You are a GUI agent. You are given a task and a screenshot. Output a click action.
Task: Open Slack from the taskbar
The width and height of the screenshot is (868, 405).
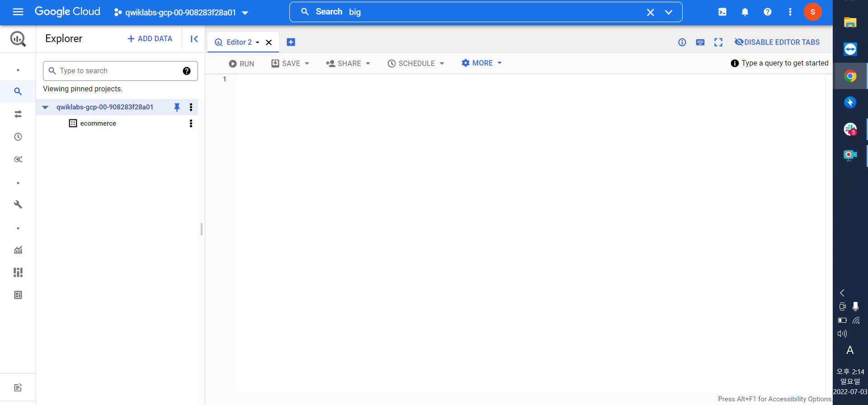point(850,129)
